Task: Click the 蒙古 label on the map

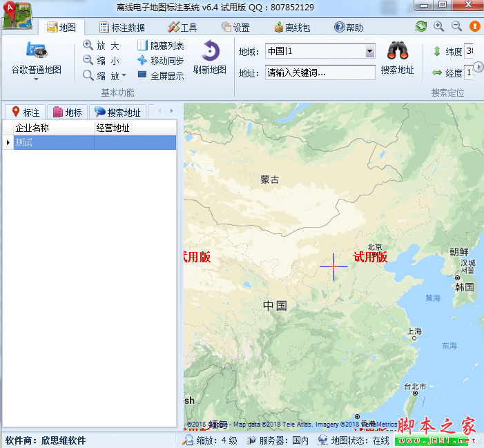Action: click(x=270, y=179)
